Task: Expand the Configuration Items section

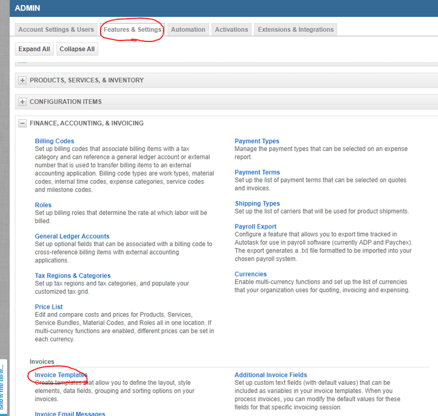Action: (x=22, y=102)
